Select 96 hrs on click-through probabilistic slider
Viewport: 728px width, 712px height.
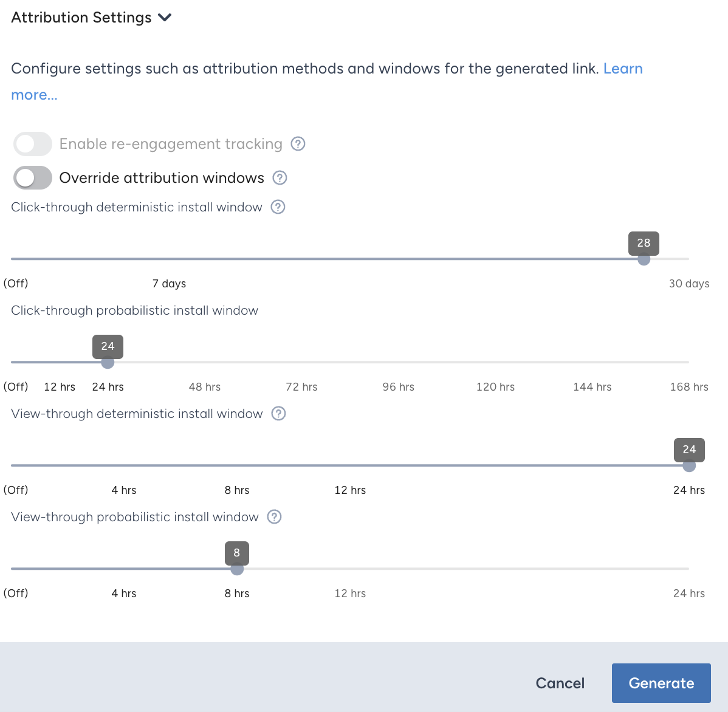coord(399,386)
